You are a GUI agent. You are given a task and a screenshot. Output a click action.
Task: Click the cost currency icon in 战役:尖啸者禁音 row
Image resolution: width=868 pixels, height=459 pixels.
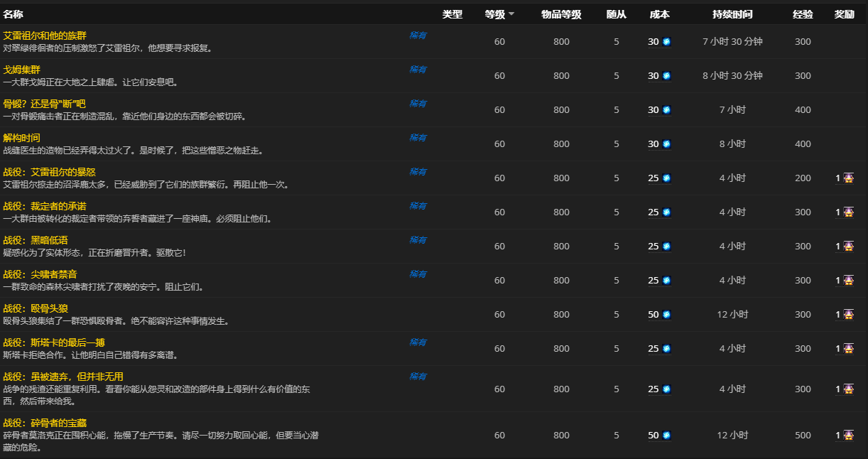pyautogui.click(x=666, y=281)
